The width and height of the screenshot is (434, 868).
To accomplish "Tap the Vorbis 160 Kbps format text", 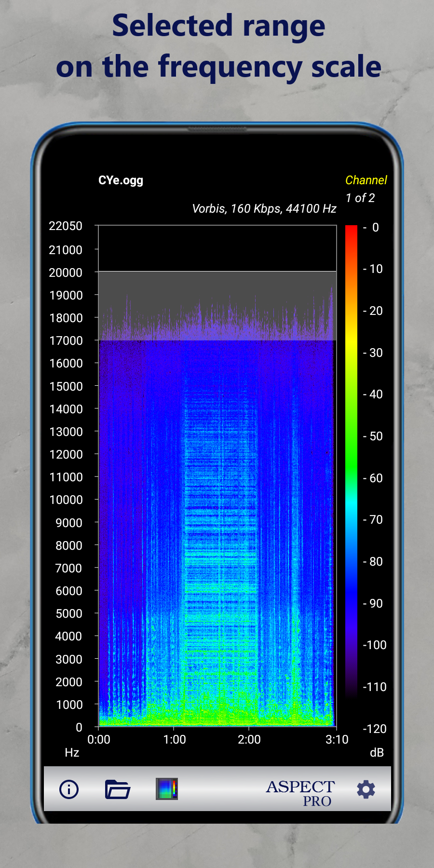I will [x=264, y=209].
